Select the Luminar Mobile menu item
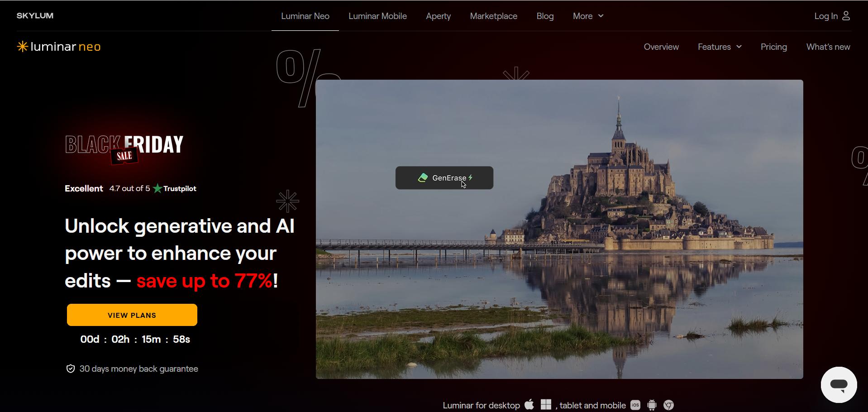Screen dimensions: 868x412 pyautogui.click(x=377, y=16)
